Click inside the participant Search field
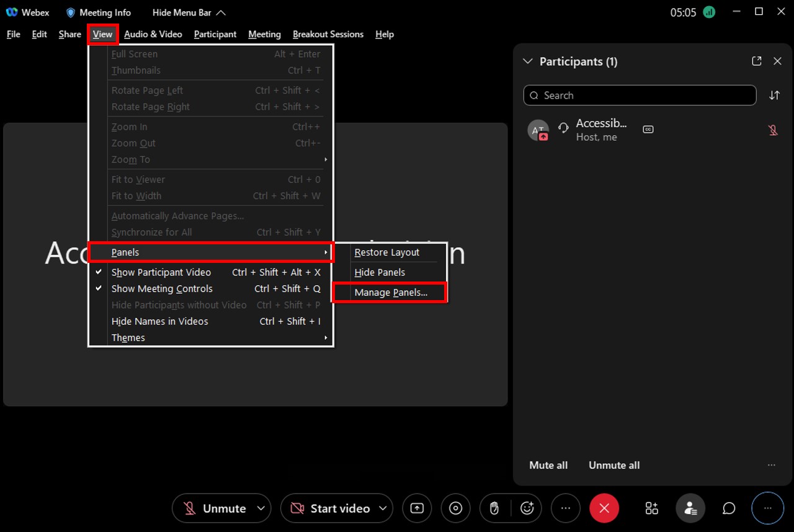794x532 pixels. [639, 95]
